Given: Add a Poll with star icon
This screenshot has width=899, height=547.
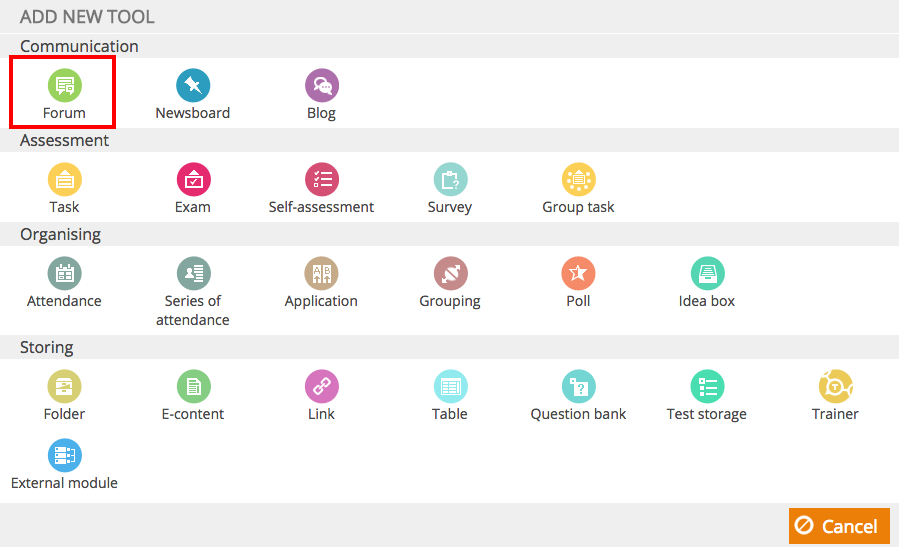Looking at the screenshot, I should pyautogui.click(x=578, y=274).
